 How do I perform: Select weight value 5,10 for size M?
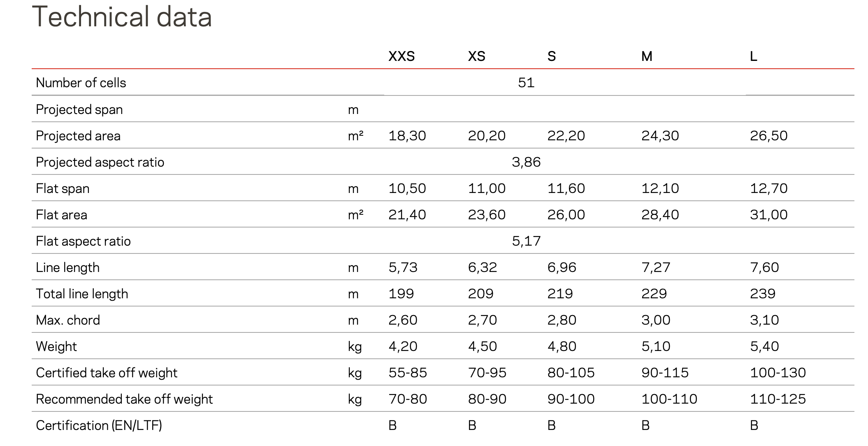point(655,346)
